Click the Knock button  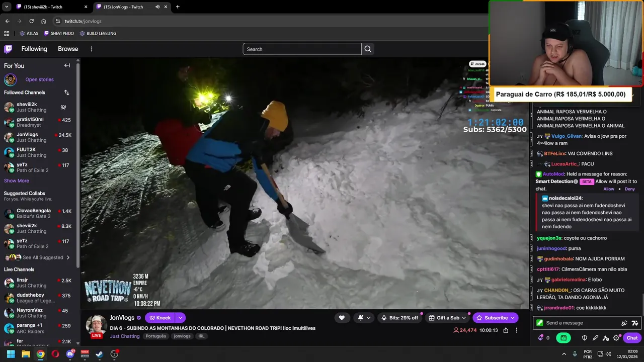pyautogui.click(x=159, y=318)
